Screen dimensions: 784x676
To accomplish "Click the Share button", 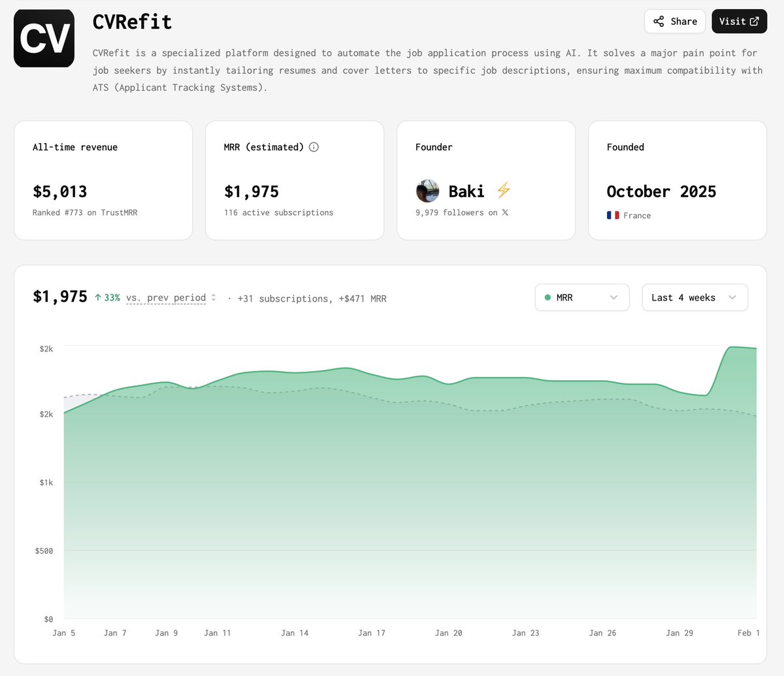I will click(675, 22).
